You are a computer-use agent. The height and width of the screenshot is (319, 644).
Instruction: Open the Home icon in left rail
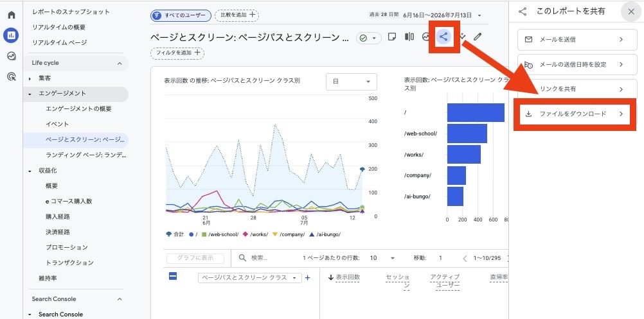click(x=12, y=15)
